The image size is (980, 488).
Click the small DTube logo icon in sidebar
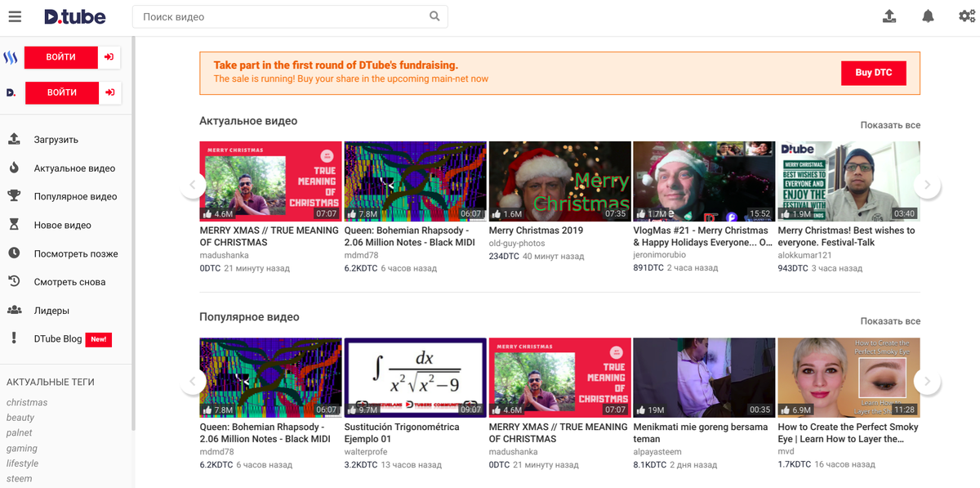click(11, 93)
